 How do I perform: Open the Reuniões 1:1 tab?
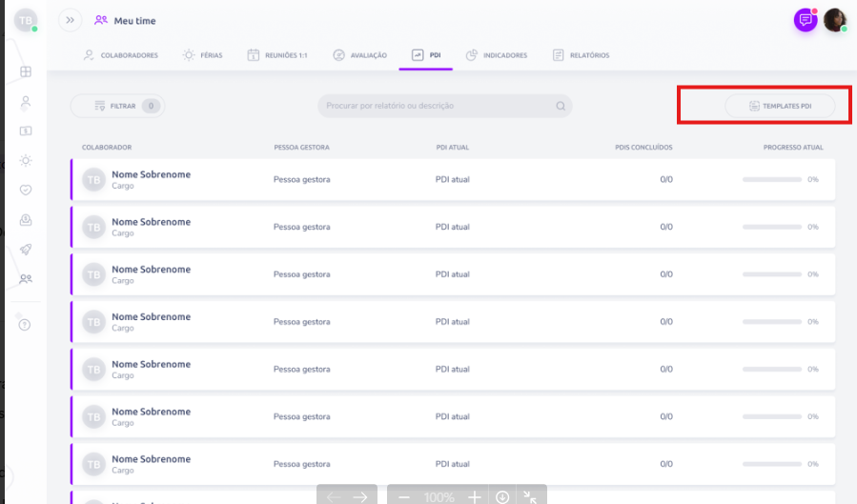click(277, 55)
